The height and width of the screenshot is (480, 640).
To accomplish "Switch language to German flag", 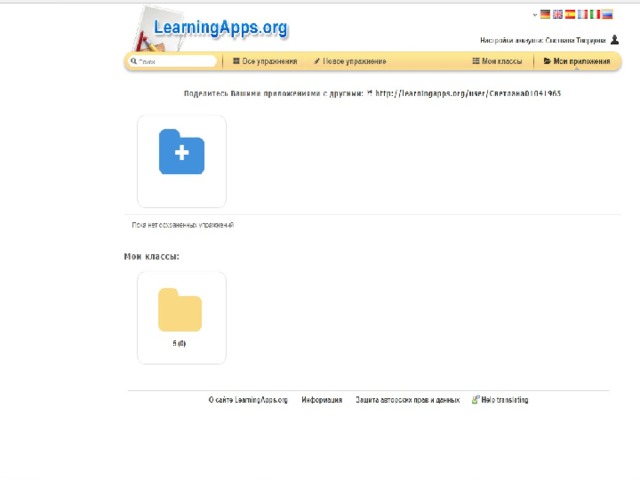I will (545, 15).
